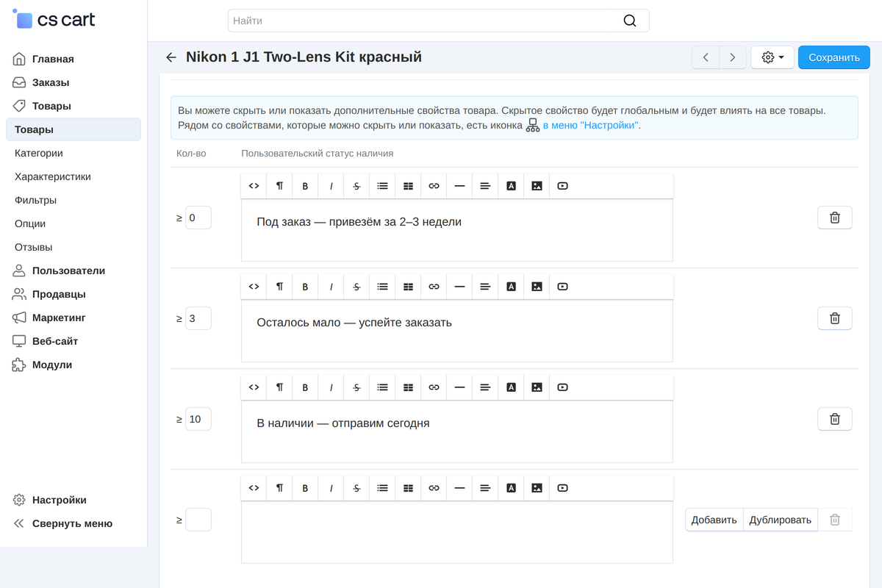This screenshot has width=882, height=588.
Task: Apply strikethrough in the third editor toolbar
Action: [356, 387]
